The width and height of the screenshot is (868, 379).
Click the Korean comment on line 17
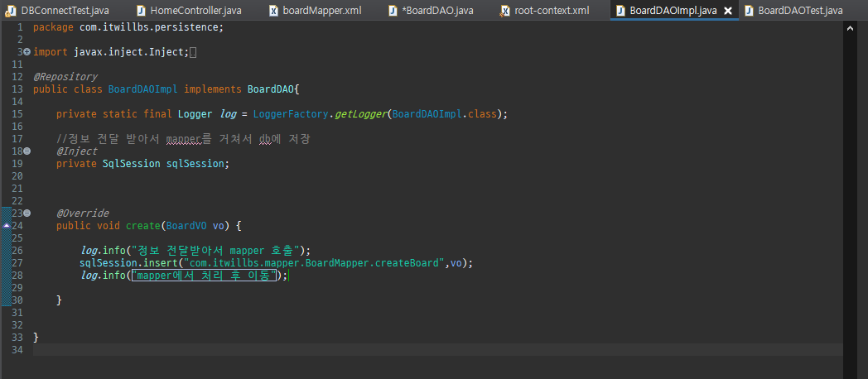pos(183,139)
